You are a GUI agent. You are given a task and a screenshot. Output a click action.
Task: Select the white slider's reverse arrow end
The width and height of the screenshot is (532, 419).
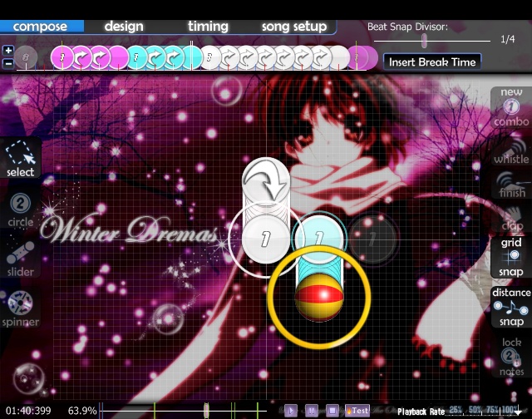[x=266, y=181]
